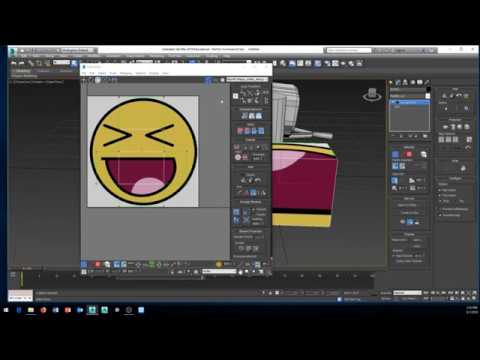Screen dimensions: 480x360
Task: Click the Create tab of command panel
Action: tap(391, 82)
